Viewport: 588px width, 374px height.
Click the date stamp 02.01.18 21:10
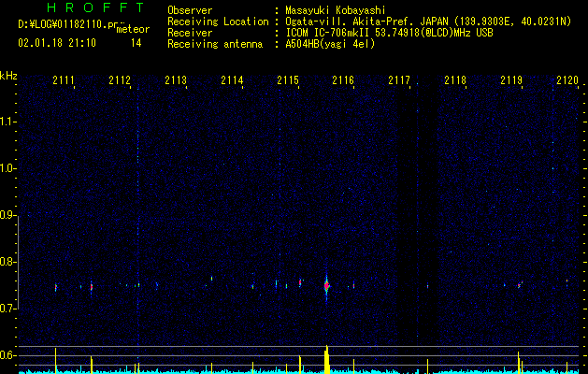pyautogui.click(x=57, y=43)
